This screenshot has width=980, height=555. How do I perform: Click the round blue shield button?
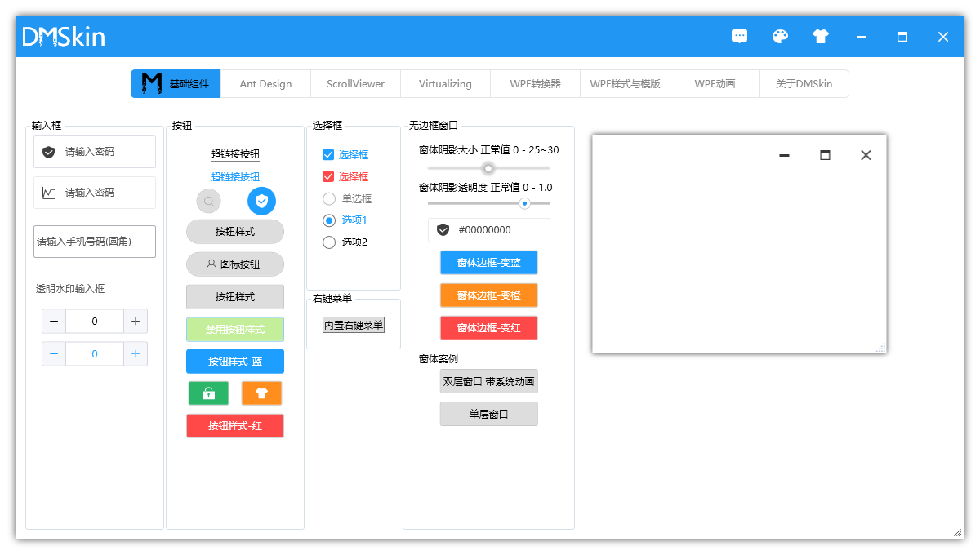click(261, 201)
